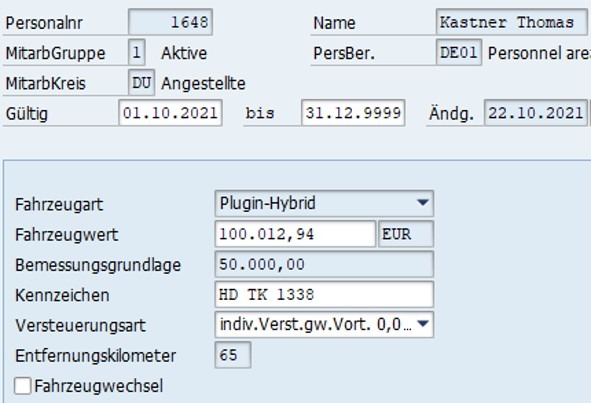Screen dimensions: 591x403
Task: Select the Personalnr field 1648
Action: (170, 22)
